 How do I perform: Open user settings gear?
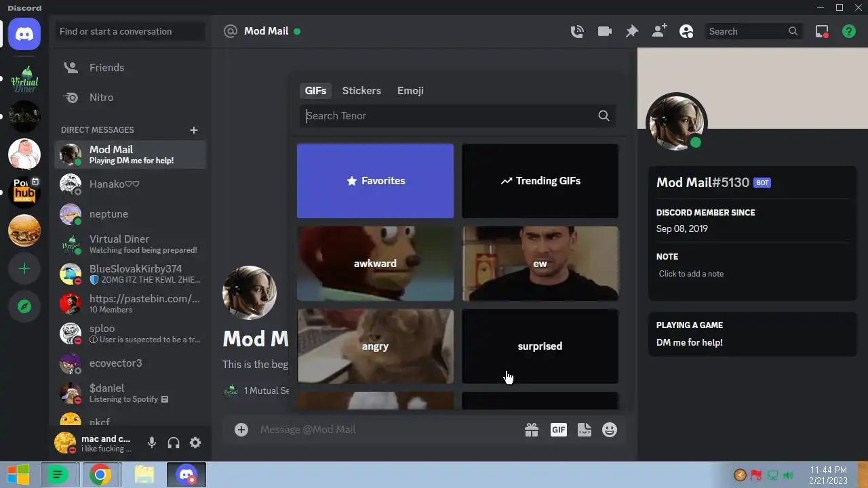195,443
